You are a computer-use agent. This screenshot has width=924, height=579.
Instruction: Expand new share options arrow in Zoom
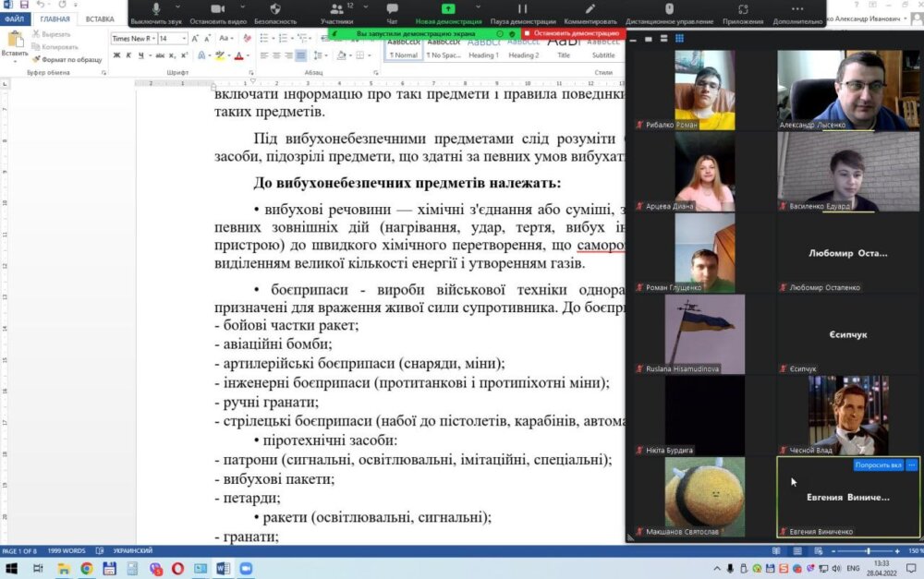tap(478, 7)
